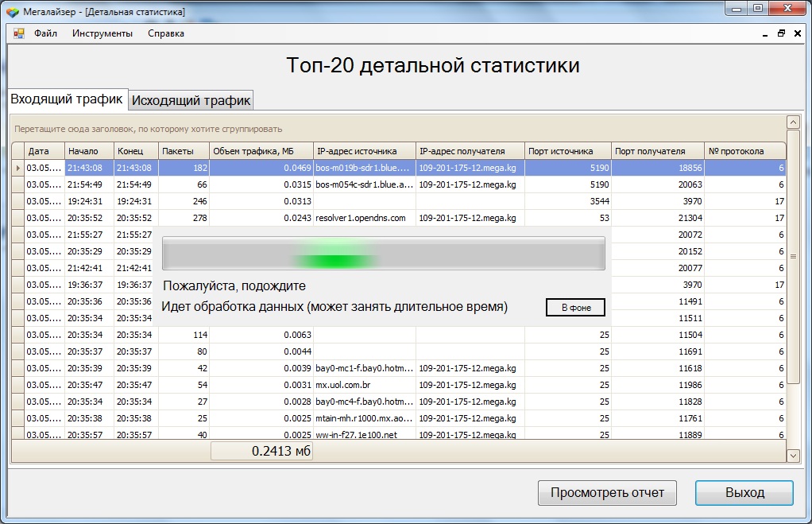The width and height of the screenshot is (812, 524).
Task: Click start time 21:42:41 cell
Action: 89,268
